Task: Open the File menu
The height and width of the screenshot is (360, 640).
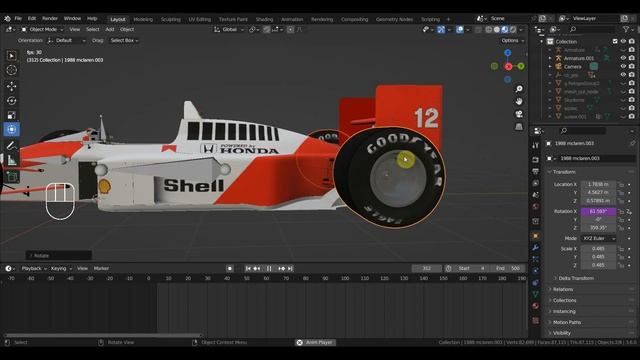Action: [18, 18]
